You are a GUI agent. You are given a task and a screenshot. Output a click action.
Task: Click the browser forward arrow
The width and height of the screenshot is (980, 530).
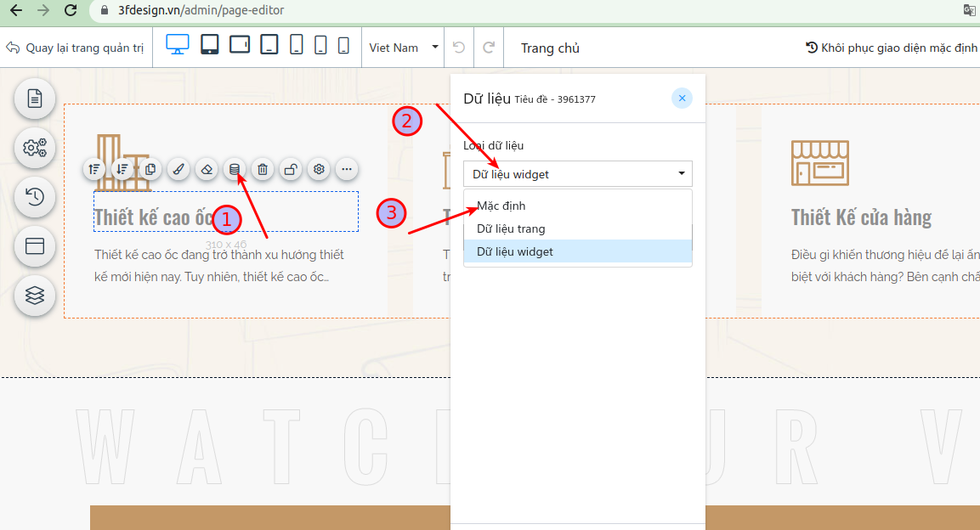click(43, 10)
